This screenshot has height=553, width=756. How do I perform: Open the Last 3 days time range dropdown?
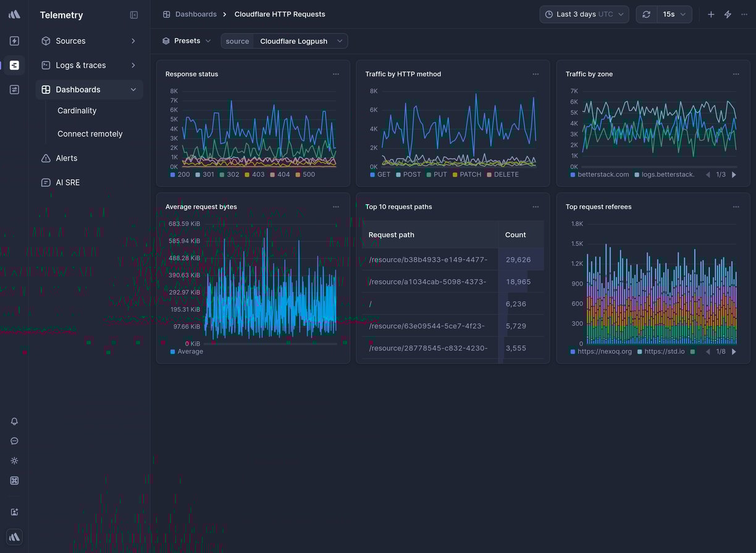click(x=584, y=14)
